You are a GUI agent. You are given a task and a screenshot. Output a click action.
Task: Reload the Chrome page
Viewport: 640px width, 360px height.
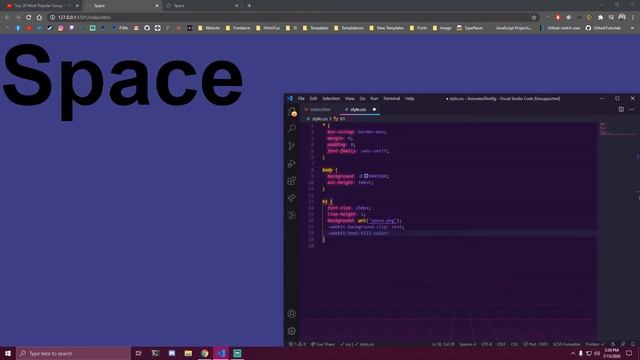coord(29,18)
